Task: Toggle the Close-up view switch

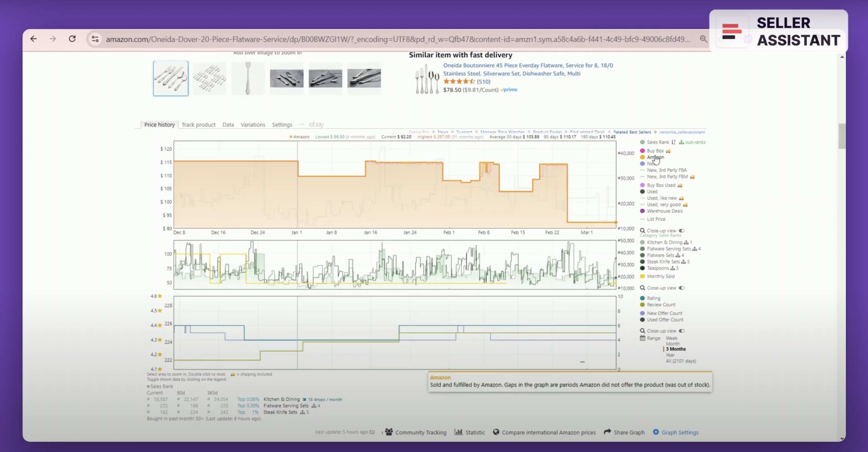Action: coord(682,231)
